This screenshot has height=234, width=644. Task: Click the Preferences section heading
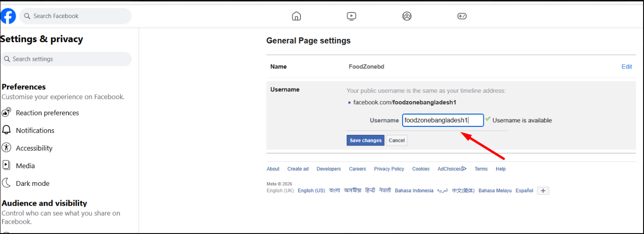24,87
